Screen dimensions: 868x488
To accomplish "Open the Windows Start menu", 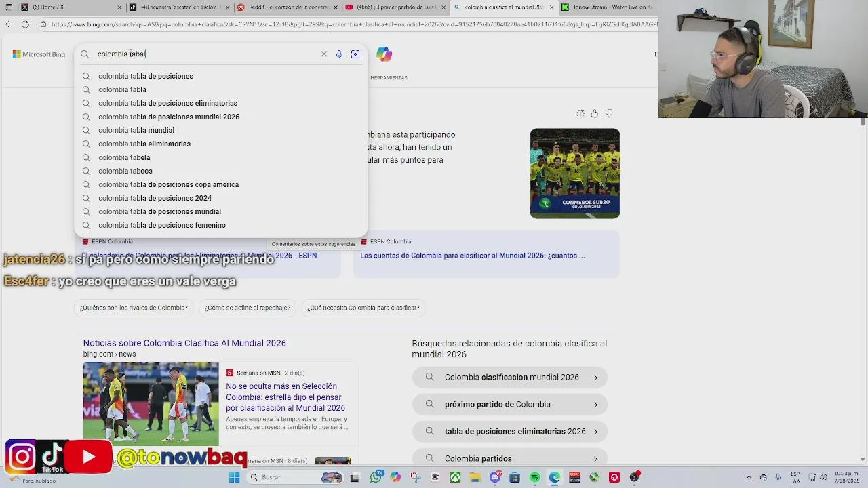I will pos(234,477).
